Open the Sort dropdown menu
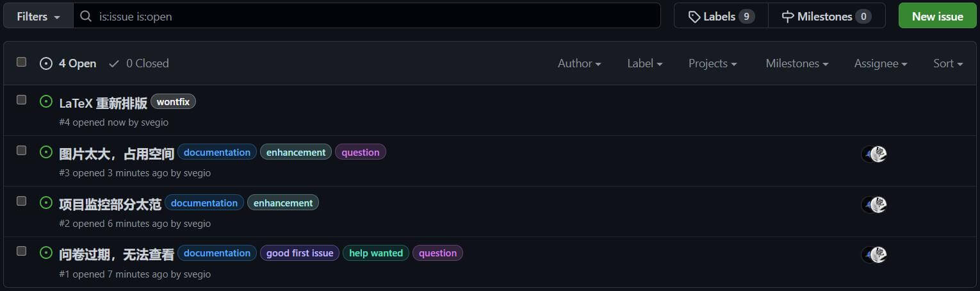This screenshot has height=291, width=980. coord(948,63)
